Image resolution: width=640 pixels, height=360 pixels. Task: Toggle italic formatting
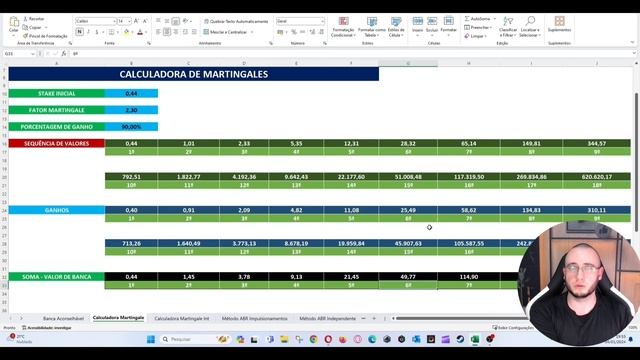[x=88, y=32]
